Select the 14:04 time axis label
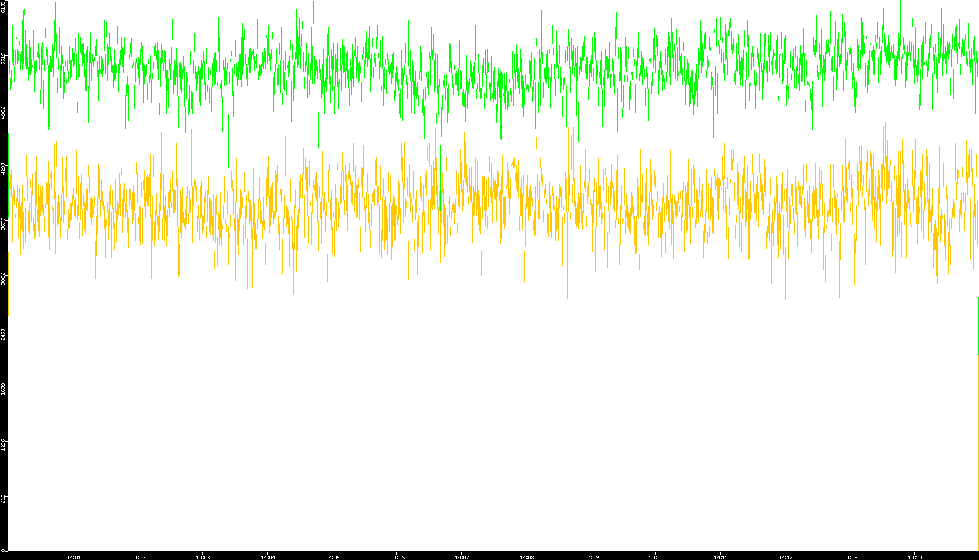The image size is (979, 560). [268, 557]
